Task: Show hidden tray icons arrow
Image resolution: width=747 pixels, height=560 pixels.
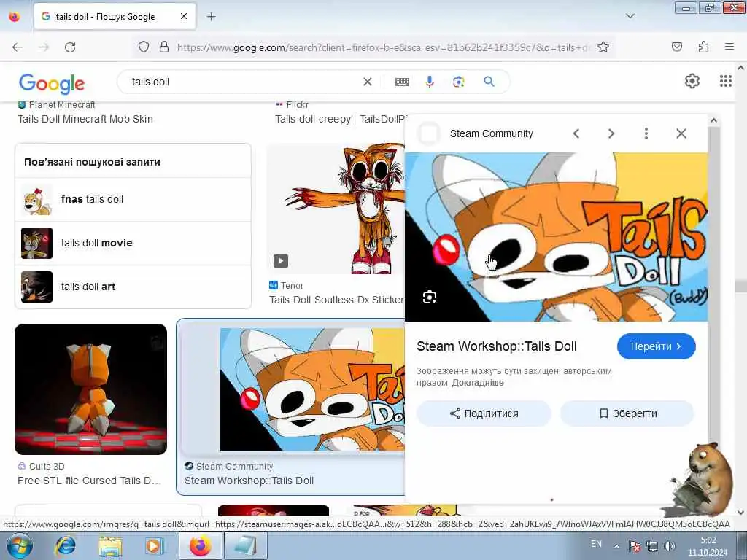Action: pyautogui.click(x=616, y=546)
